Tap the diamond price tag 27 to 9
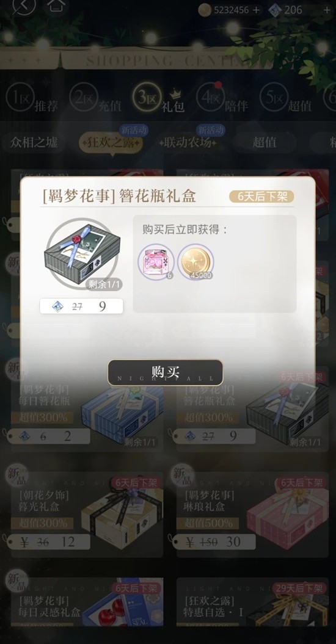Screen dimensions: 336x644 pyautogui.click(x=81, y=306)
